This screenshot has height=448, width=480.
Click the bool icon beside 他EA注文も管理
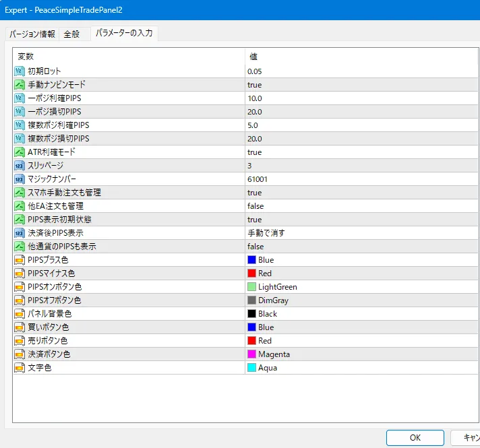[x=20, y=206]
